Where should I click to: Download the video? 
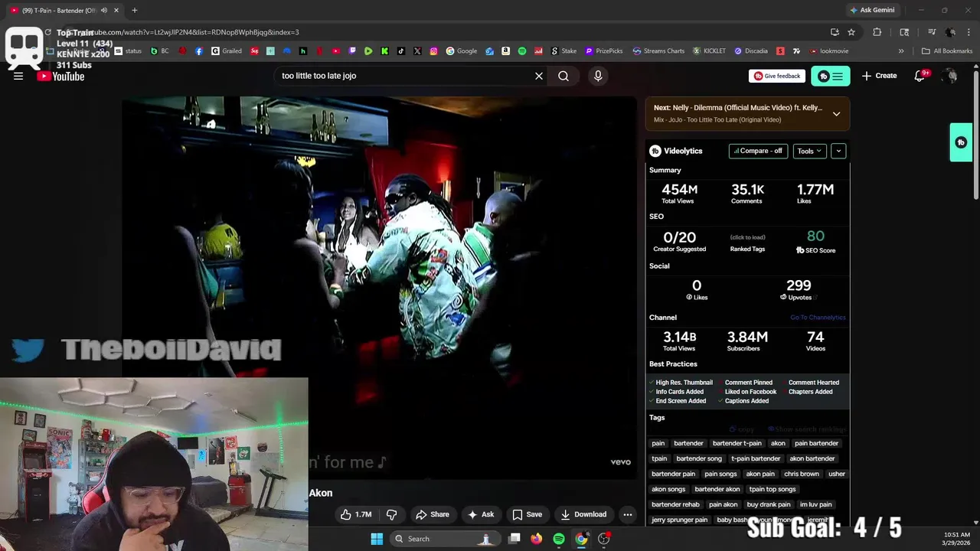point(583,514)
